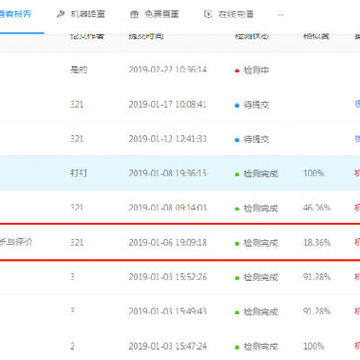Click the 18.36% similarity value
Screen dimensions: 360x360
click(317, 243)
